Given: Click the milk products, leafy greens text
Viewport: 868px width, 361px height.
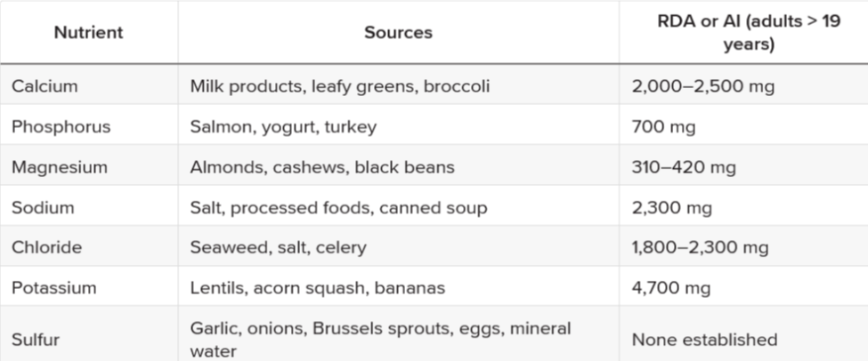Looking at the screenshot, I should 339,86.
